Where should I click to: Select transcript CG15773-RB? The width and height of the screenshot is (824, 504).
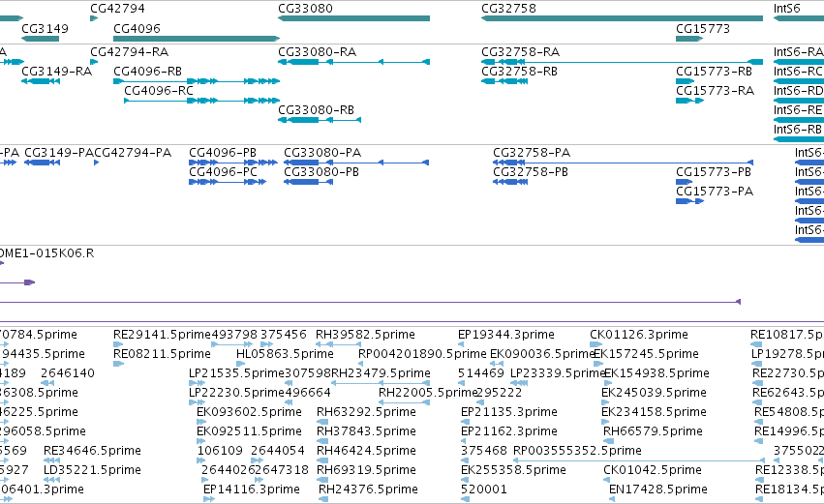(x=714, y=72)
